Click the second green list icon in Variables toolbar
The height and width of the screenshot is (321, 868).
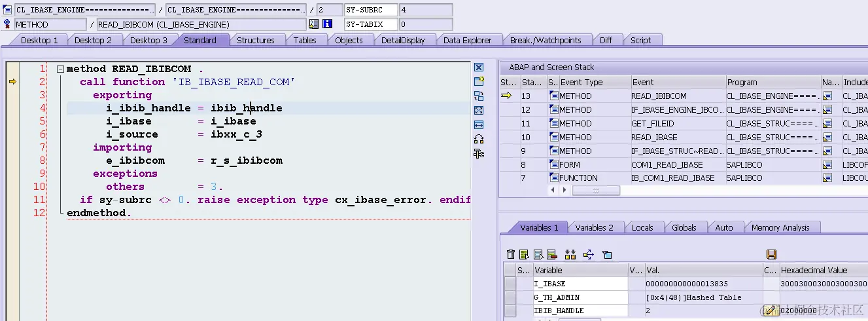[x=525, y=254]
